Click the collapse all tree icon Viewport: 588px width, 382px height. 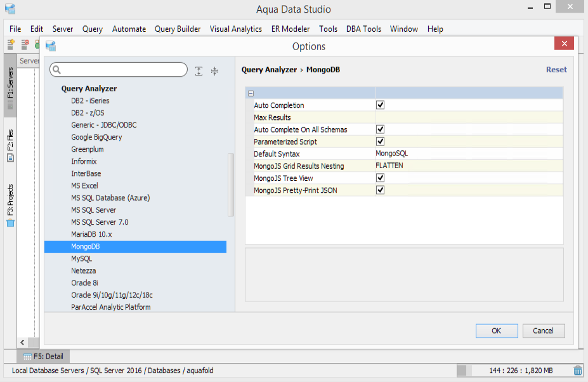tap(214, 71)
